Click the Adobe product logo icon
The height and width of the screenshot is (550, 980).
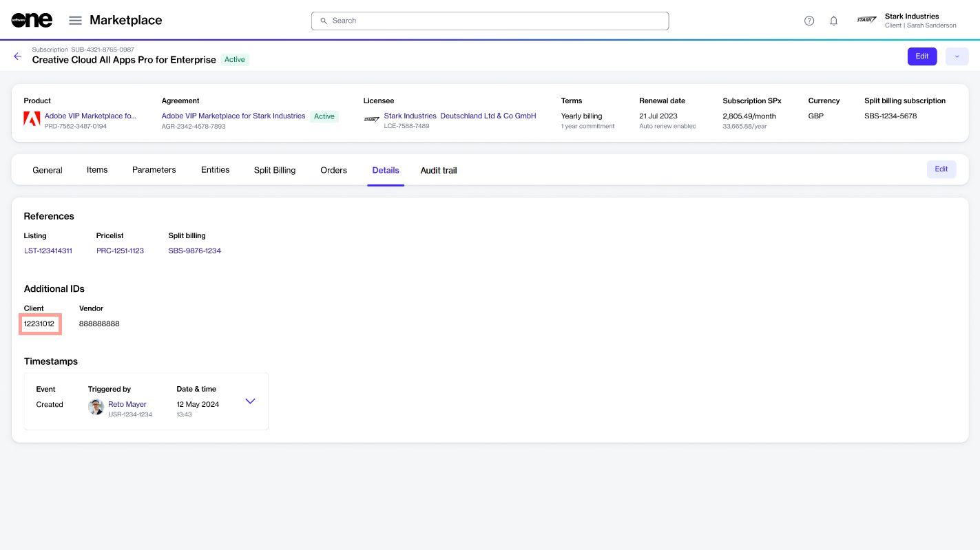click(x=32, y=119)
